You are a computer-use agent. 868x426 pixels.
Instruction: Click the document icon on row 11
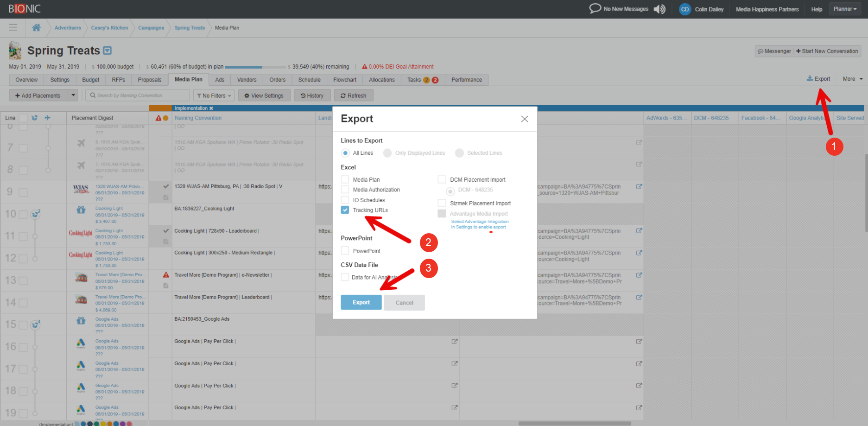pyautogui.click(x=166, y=242)
